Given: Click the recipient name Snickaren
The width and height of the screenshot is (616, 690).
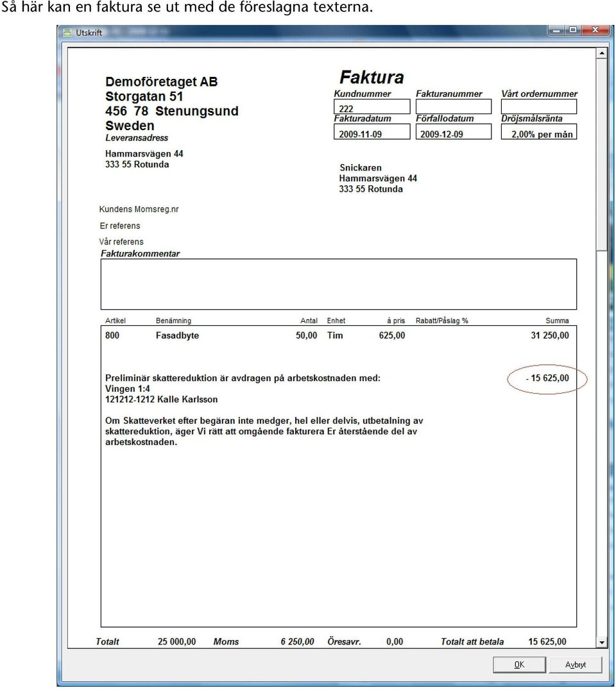Looking at the screenshot, I should (x=361, y=167).
